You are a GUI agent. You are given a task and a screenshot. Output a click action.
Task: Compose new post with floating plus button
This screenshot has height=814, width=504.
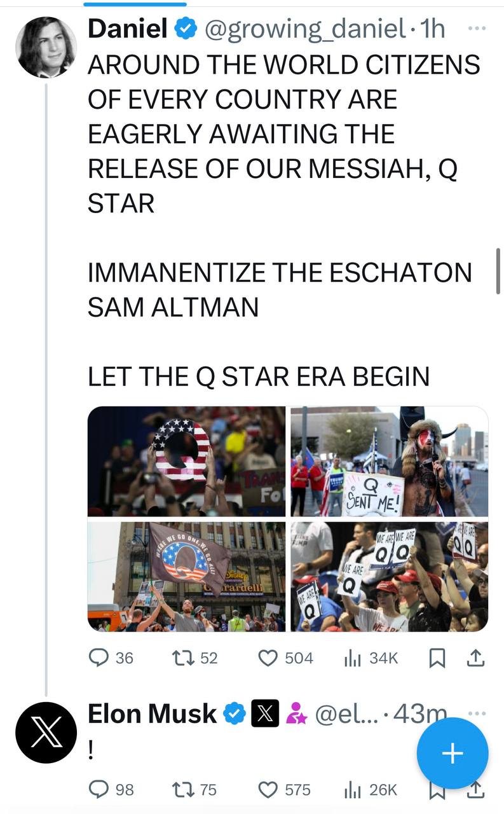453,754
